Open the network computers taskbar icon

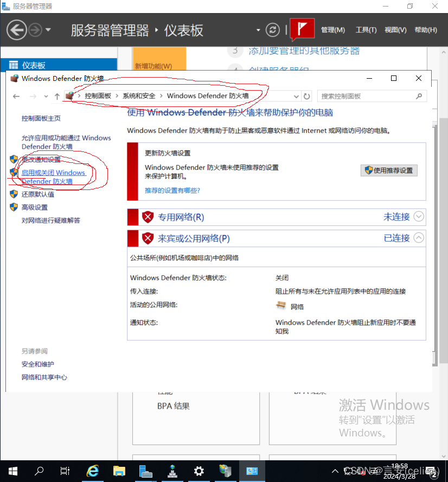(172, 471)
